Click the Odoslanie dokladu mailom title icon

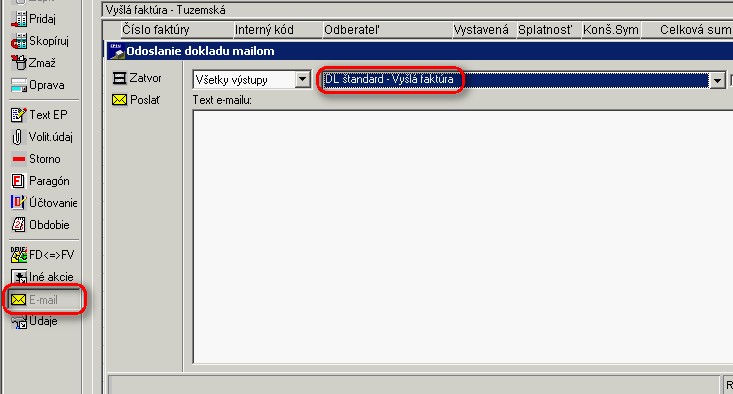click(x=116, y=51)
